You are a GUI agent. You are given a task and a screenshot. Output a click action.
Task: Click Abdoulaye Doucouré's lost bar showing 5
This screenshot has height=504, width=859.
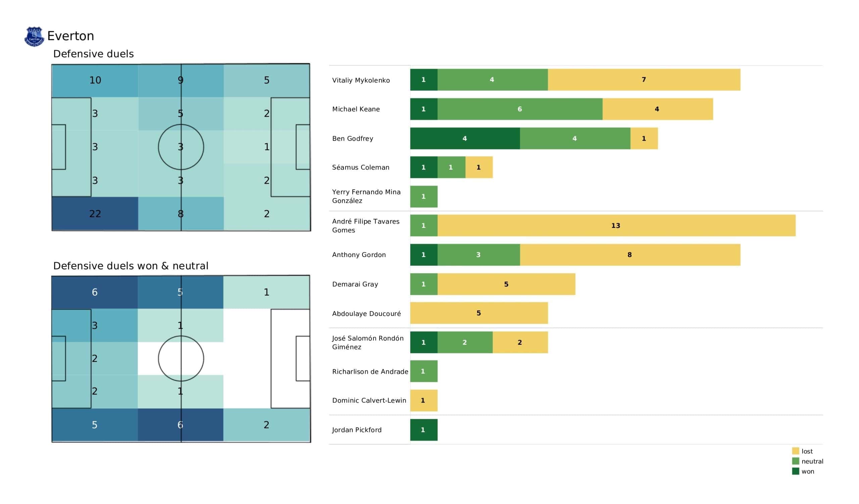(479, 313)
